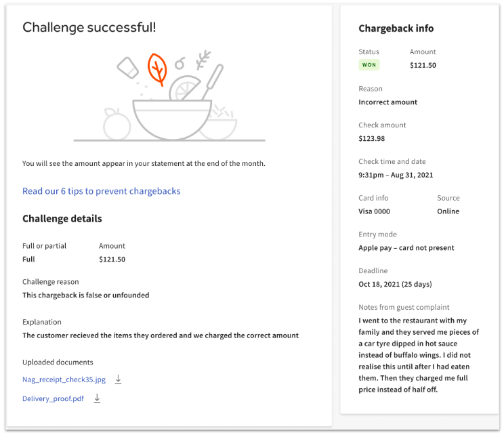Click the Chargeback info panel title
Image resolution: width=504 pixels, height=433 pixels.
tap(396, 28)
